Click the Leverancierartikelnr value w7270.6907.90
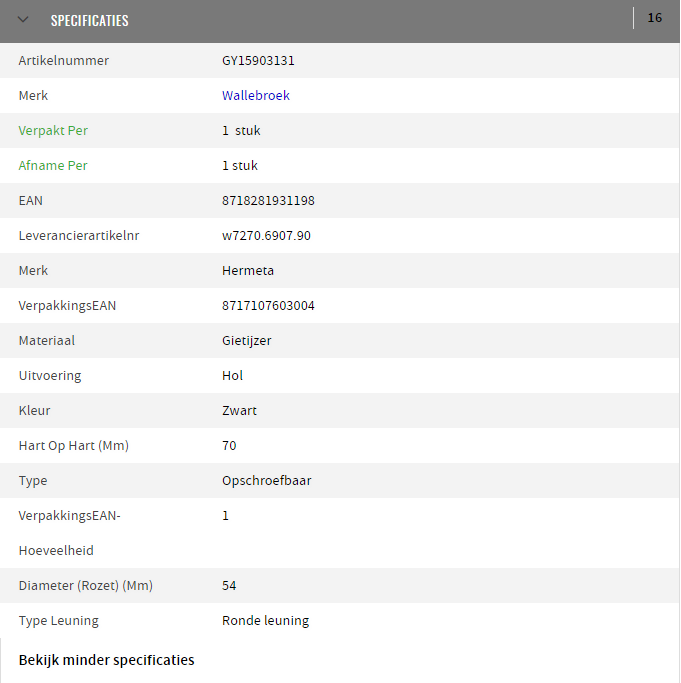Screen dimensions: 681x683 pos(266,236)
